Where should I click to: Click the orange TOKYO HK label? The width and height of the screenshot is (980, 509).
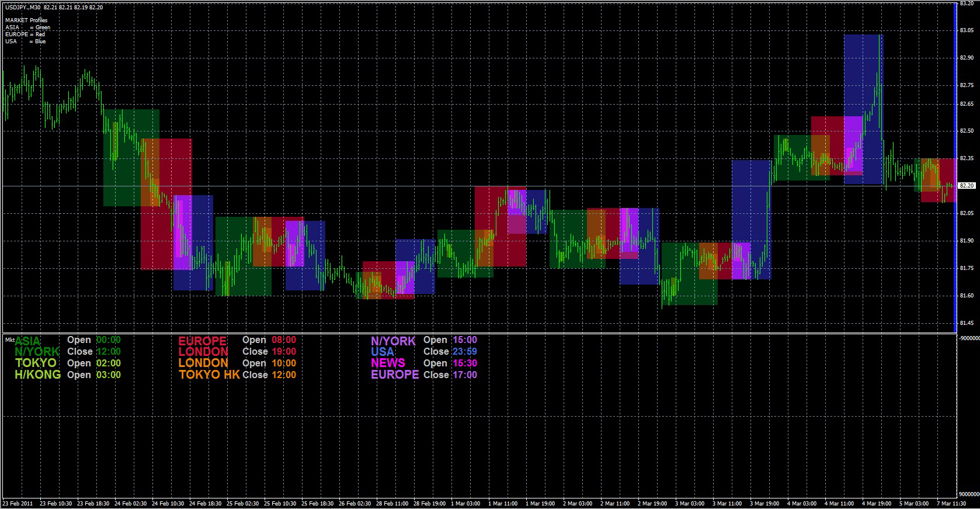[209, 375]
